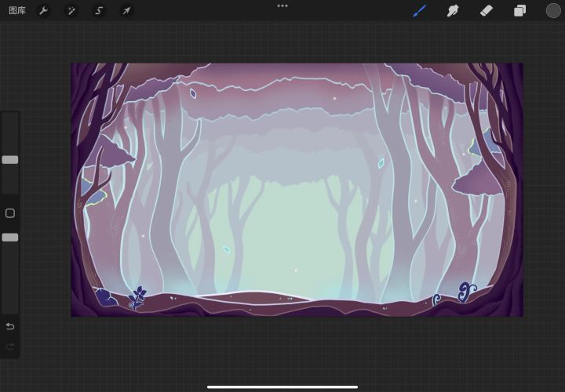Activate the Transform arrow tool
Screen dimensions: 565x392
pos(126,11)
